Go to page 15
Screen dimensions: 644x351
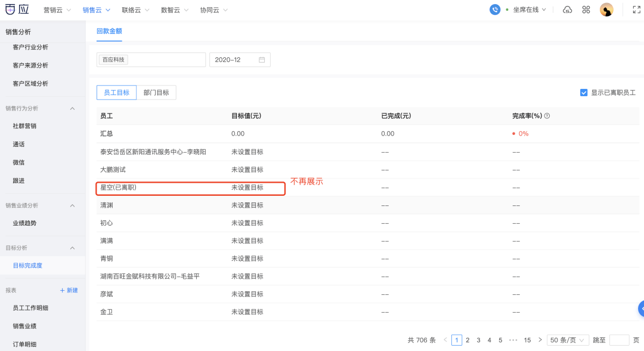pos(527,340)
